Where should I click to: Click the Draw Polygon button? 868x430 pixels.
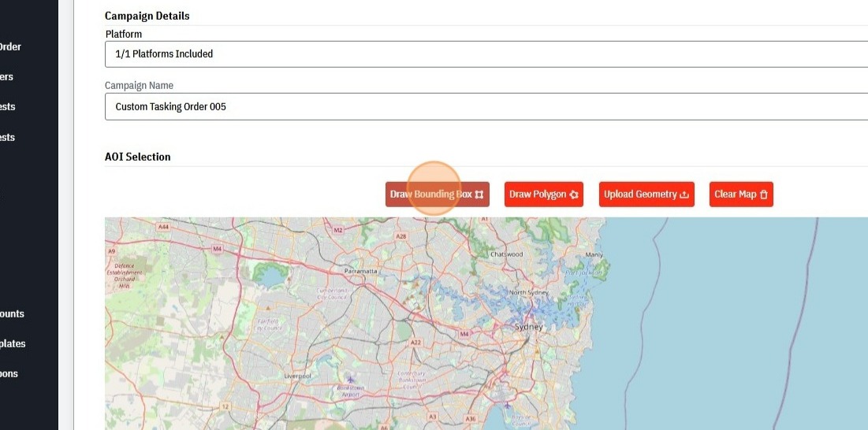(543, 195)
